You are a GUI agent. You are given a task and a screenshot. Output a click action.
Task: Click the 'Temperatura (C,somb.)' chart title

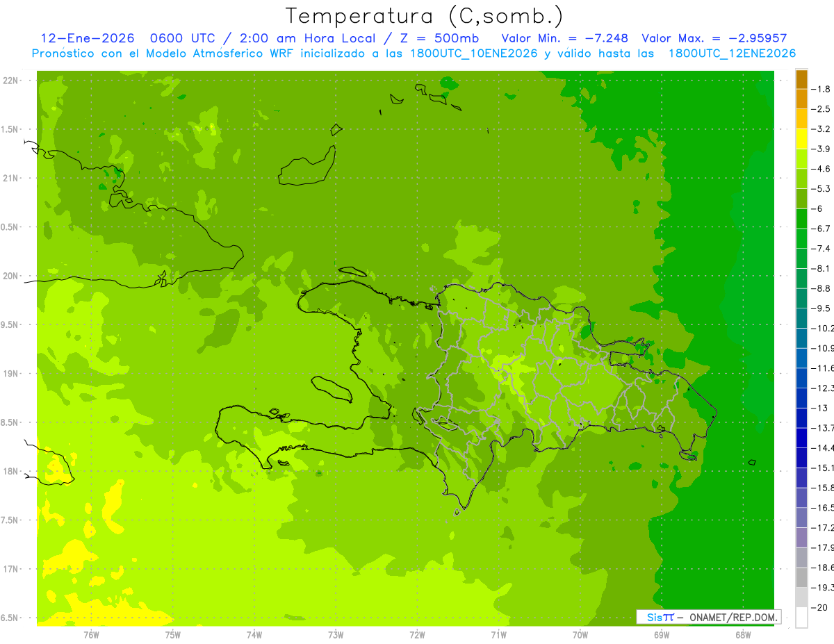click(x=425, y=16)
